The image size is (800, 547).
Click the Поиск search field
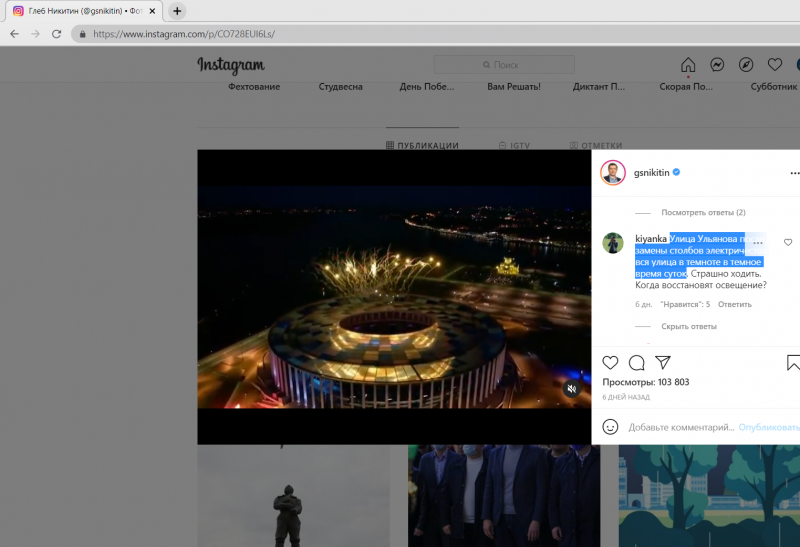pyautogui.click(x=504, y=65)
